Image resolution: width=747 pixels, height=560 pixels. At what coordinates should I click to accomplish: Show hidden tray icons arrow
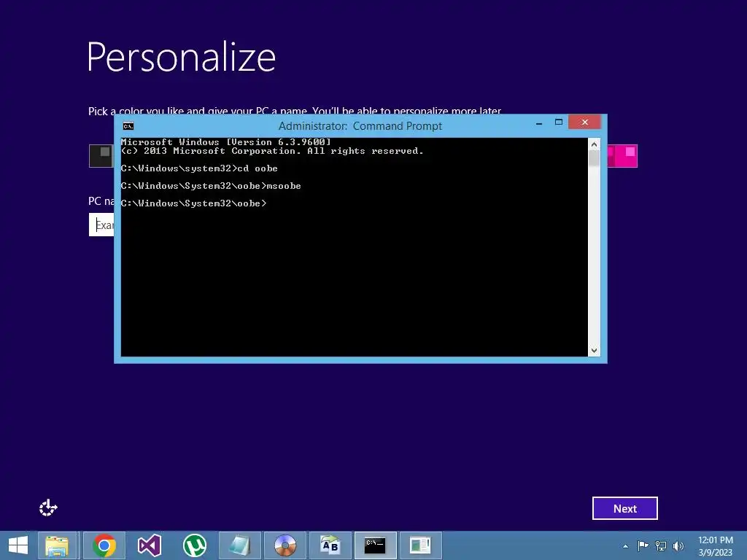coord(625,546)
